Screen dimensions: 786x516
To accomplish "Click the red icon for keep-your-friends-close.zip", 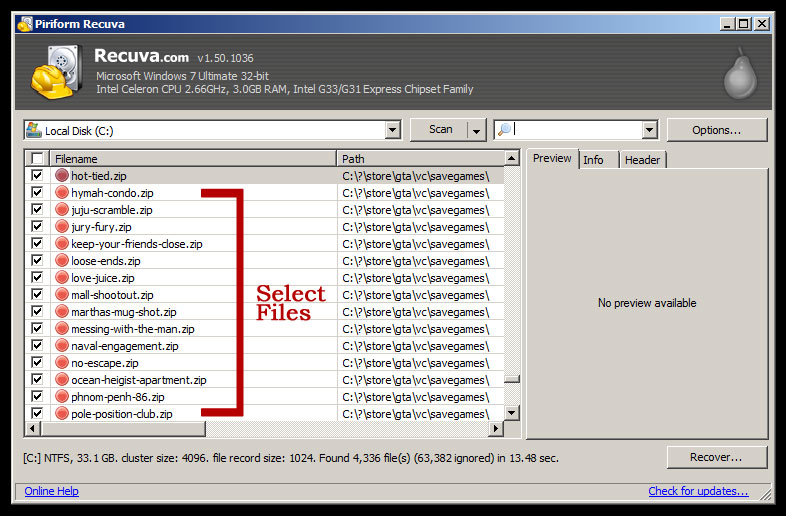I will [x=62, y=244].
